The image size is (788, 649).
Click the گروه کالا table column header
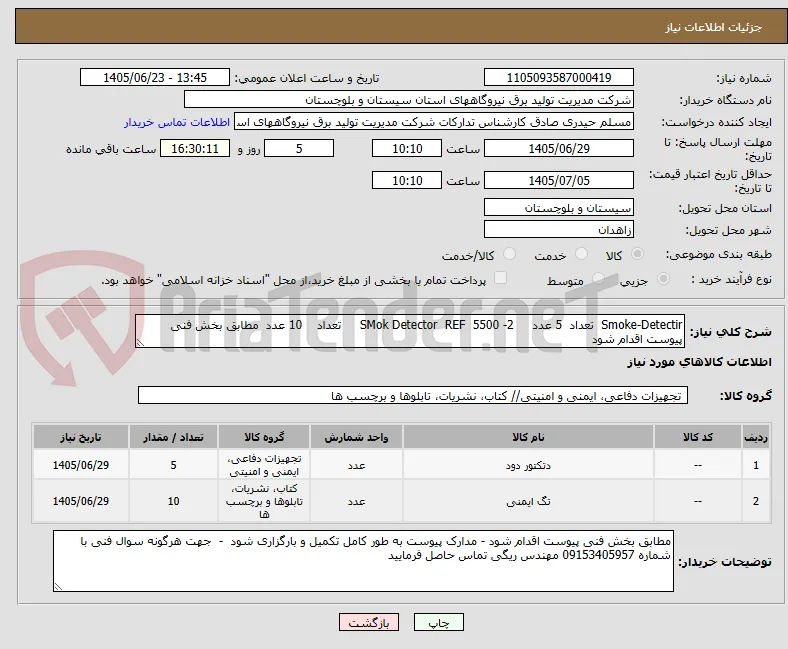coord(264,437)
